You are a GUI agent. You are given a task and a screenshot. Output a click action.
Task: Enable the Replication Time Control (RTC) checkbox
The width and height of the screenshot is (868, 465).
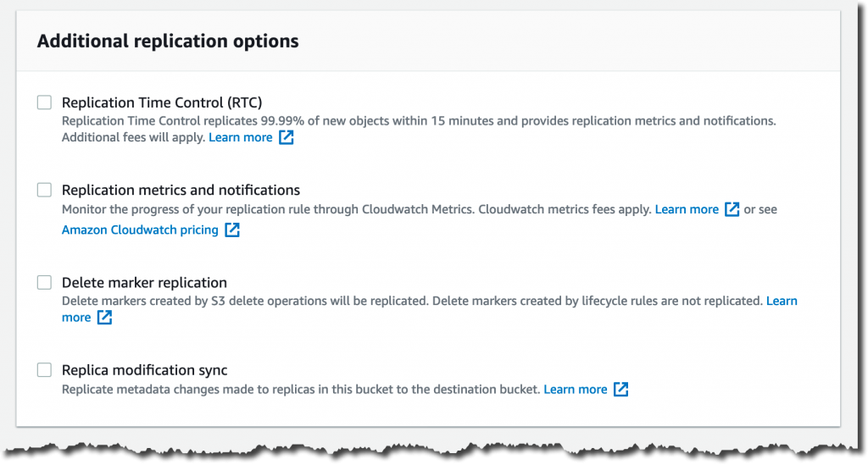click(44, 102)
